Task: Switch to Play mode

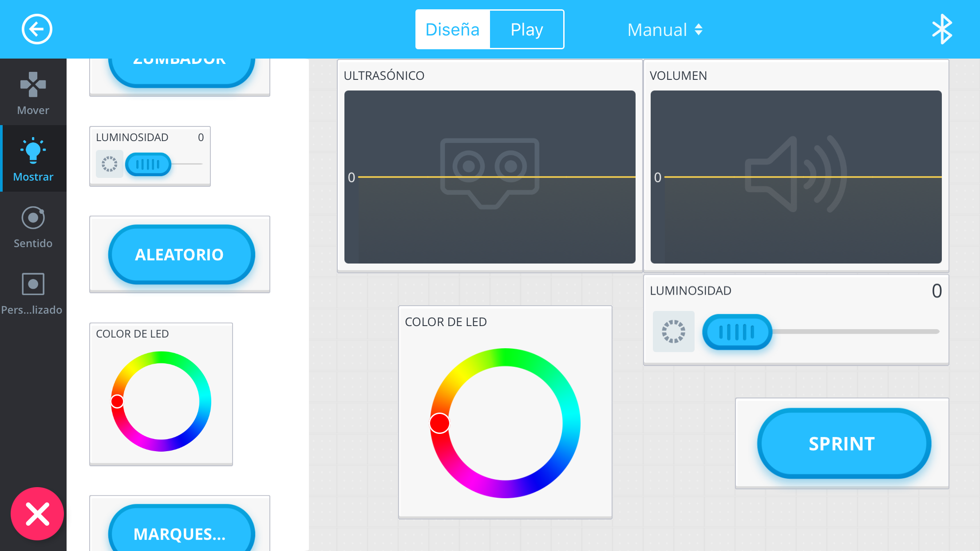Action: pos(527,29)
